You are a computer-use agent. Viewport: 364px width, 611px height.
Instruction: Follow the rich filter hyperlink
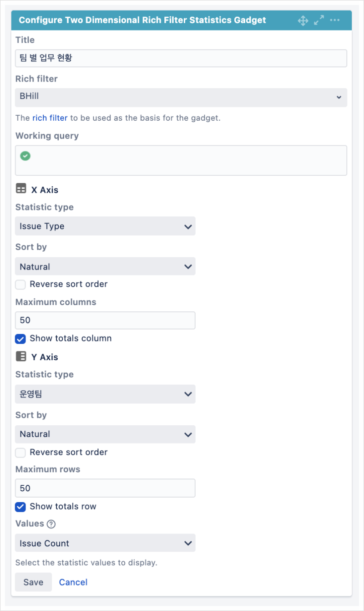pyautogui.click(x=50, y=117)
